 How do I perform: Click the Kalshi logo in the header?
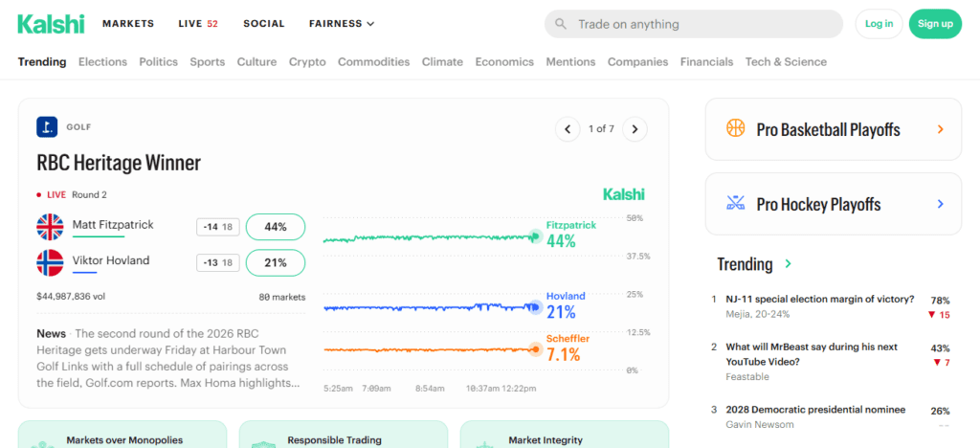pos(51,24)
